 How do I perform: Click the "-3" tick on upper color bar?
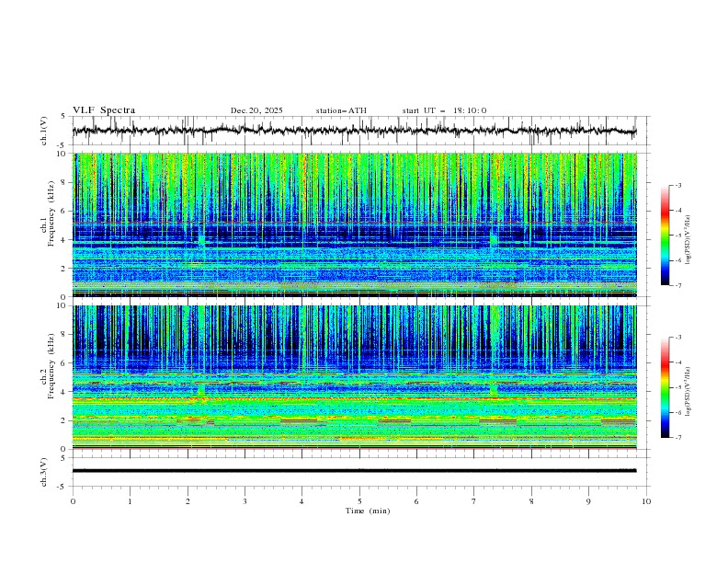click(678, 185)
